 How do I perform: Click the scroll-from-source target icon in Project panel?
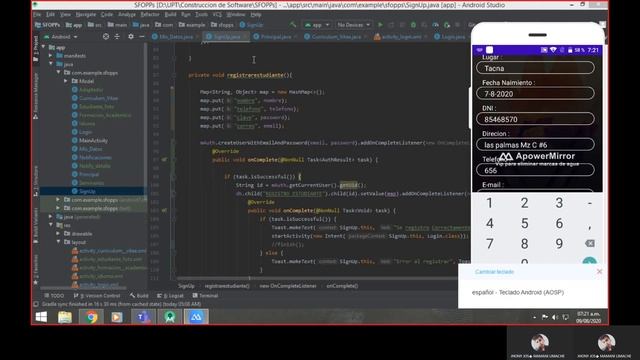106,36
